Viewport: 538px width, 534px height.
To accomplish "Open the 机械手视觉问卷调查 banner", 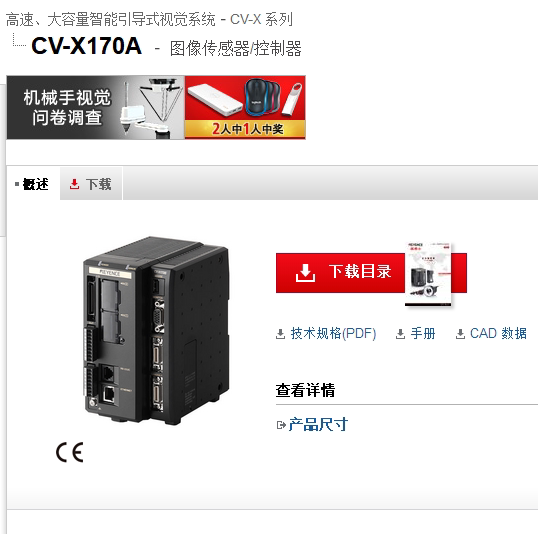I will pyautogui.click(x=96, y=107).
